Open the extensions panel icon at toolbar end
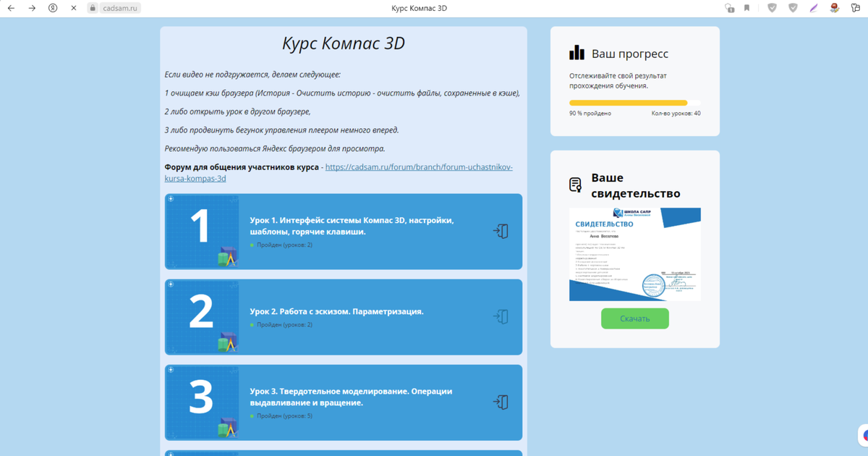Viewport: 868px width, 456px height. coord(855,8)
